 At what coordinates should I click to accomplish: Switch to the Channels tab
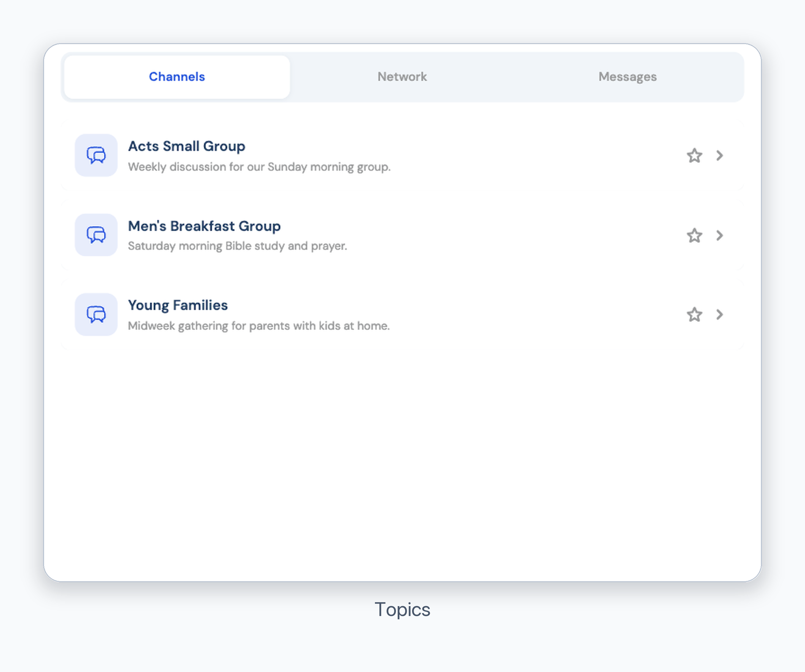(x=177, y=77)
